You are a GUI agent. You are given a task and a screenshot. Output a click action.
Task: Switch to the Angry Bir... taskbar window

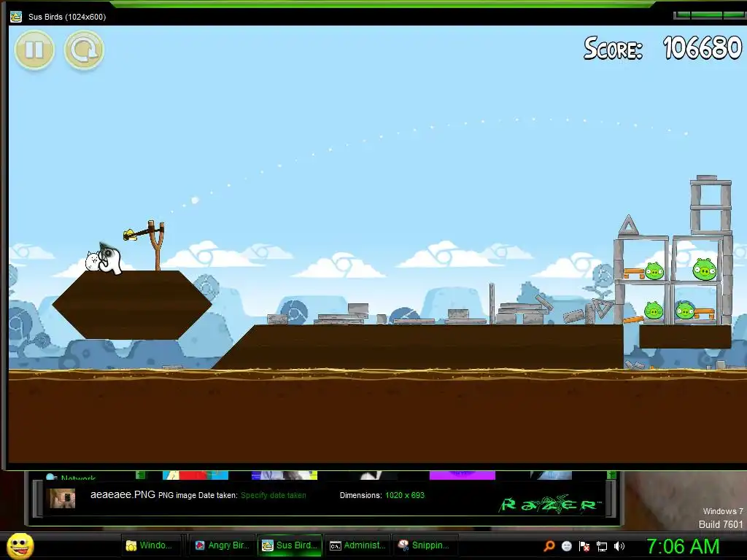[222, 545]
